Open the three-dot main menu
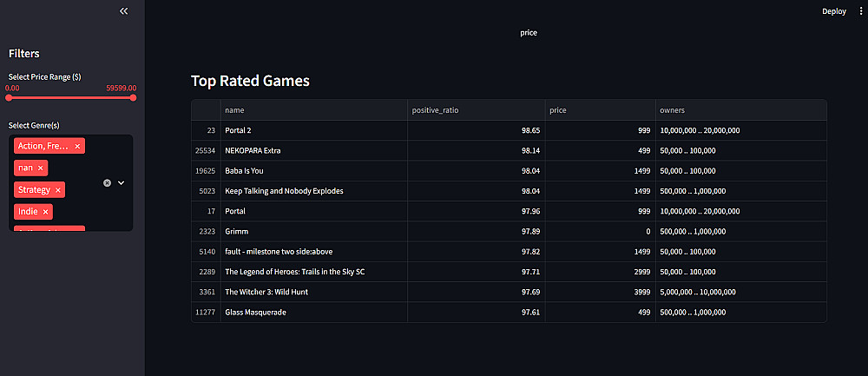Viewport: 868px width, 376px height. pos(860,11)
